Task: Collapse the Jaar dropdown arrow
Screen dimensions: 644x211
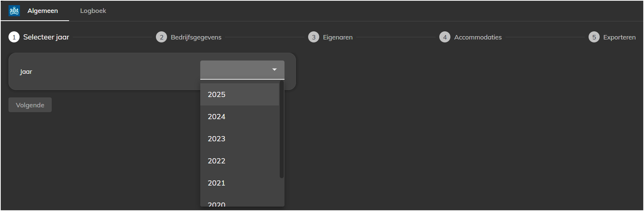Action: pyautogui.click(x=275, y=69)
